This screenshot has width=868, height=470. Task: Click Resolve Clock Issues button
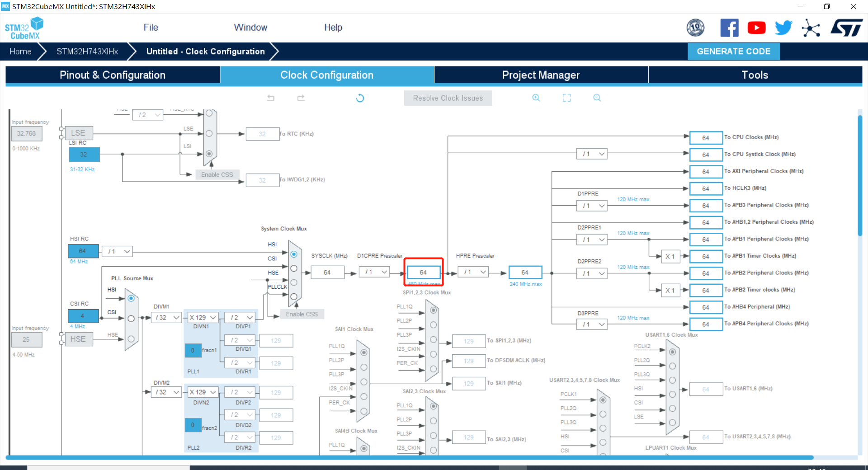point(448,98)
